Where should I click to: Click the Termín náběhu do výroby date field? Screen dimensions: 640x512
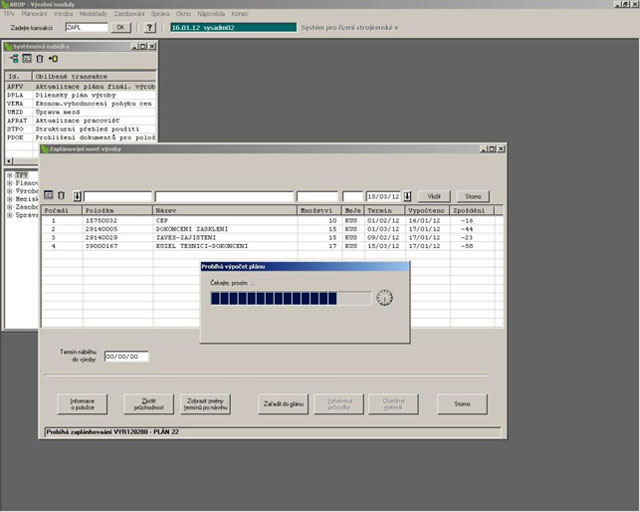[x=126, y=357]
